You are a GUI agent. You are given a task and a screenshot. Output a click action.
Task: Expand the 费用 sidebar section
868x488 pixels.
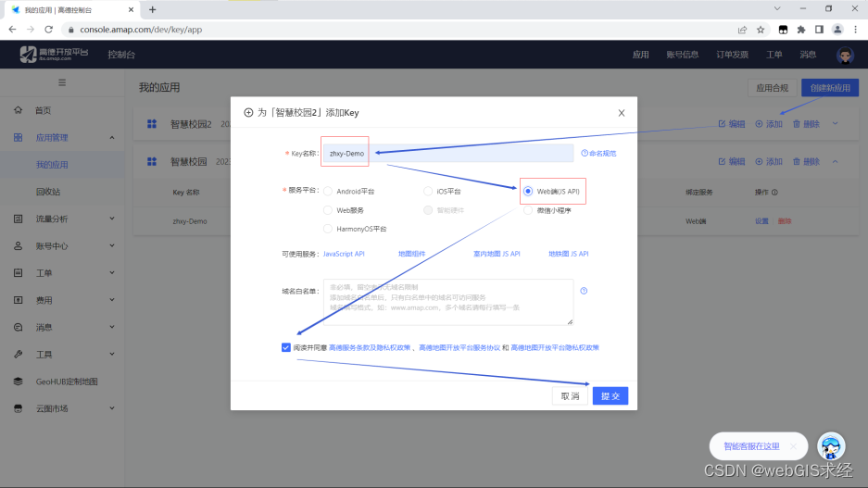coord(62,300)
